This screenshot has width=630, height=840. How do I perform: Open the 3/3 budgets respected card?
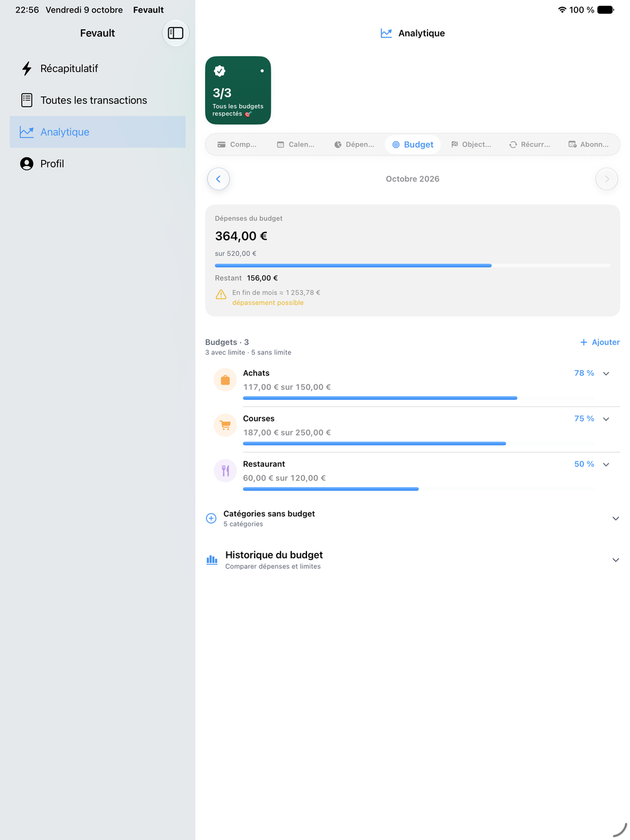click(x=238, y=90)
